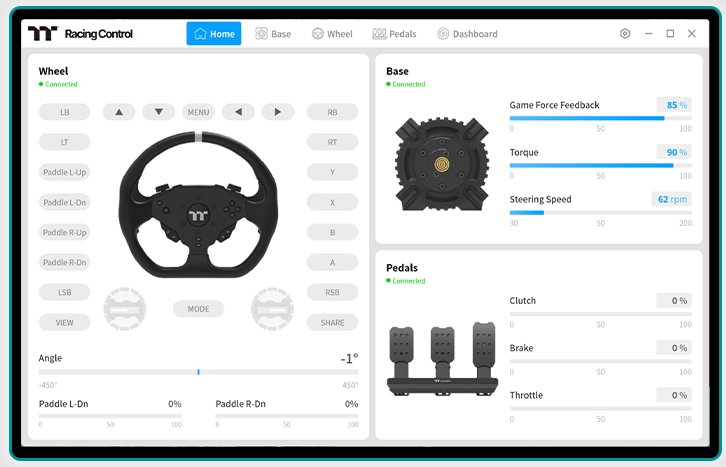Click the A button indicator
726x467 pixels.
coord(332,262)
